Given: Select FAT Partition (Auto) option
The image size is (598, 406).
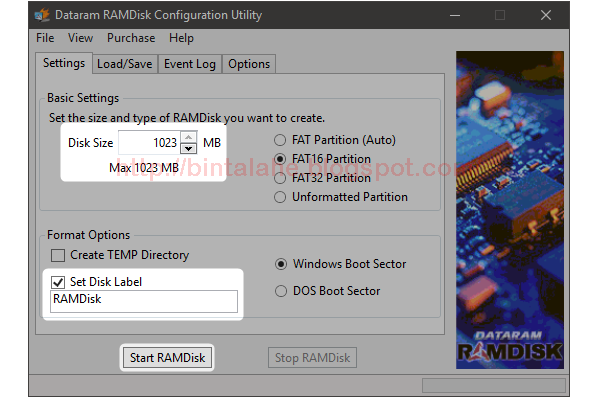Looking at the screenshot, I should 335,140.
